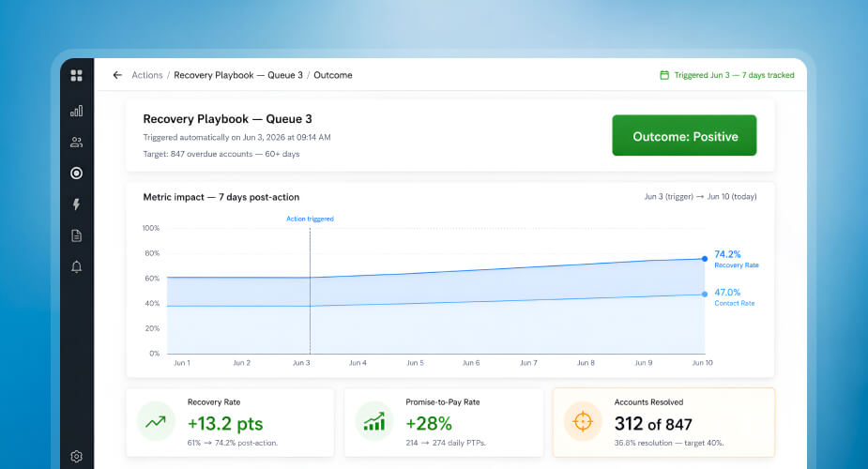Click the Outcome: Positive button
This screenshot has width=868, height=469.
pyautogui.click(x=684, y=135)
